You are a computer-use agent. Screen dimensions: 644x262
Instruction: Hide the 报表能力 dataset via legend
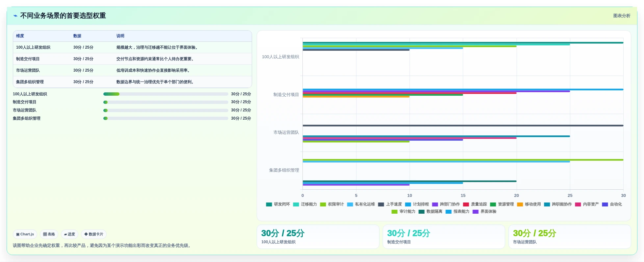pyautogui.click(x=457, y=212)
